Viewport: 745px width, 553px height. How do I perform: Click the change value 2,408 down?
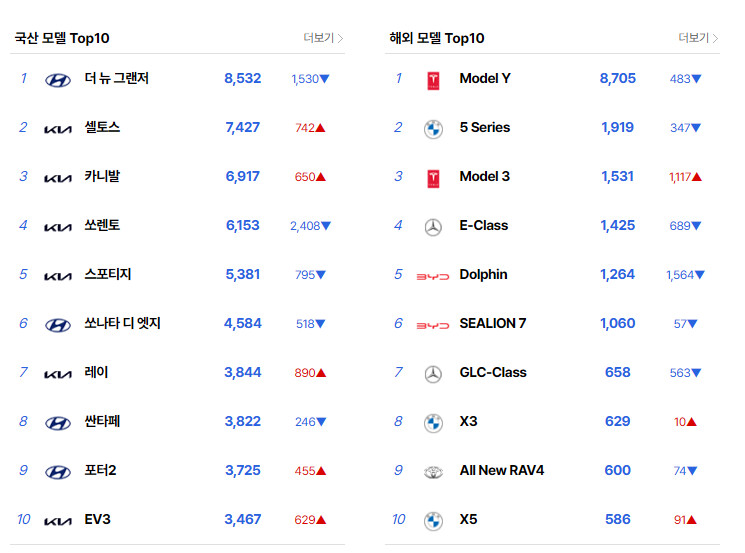click(310, 226)
